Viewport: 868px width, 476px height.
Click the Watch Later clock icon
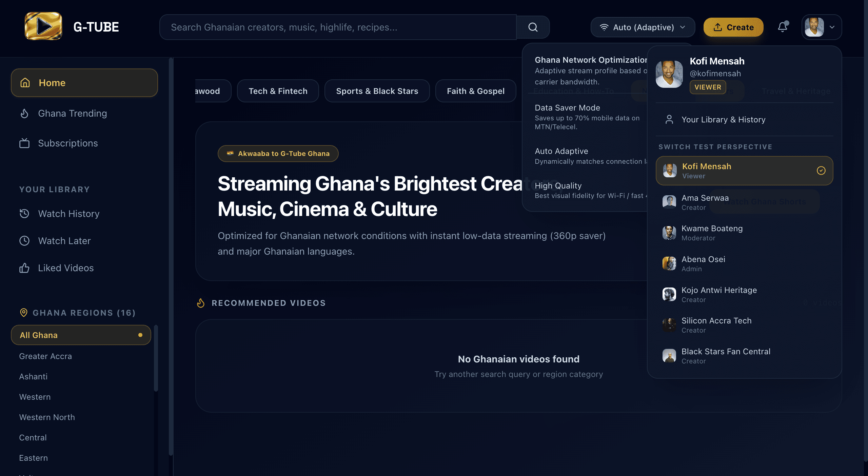tap(24, 241)
